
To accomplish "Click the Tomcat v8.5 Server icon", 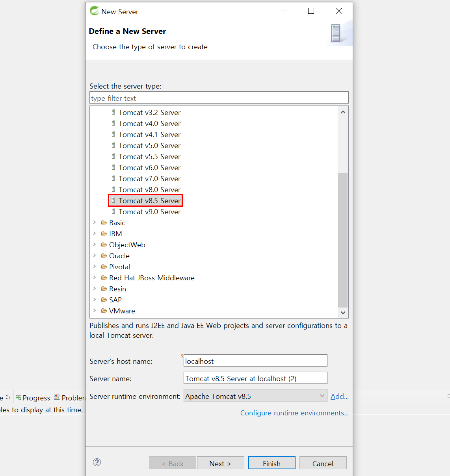I will coord(113,200).
